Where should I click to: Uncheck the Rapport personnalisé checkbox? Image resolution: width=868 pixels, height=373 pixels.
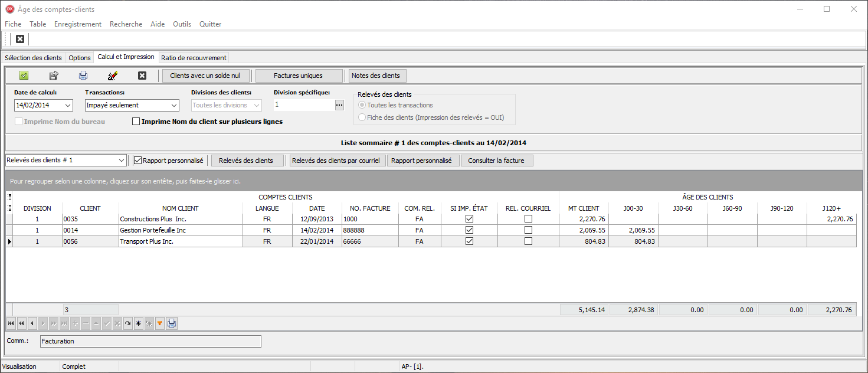click(137, 161)
